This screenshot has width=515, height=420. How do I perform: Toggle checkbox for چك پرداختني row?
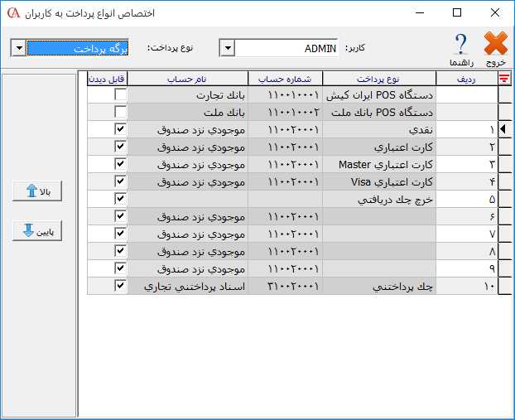pos(120,286)
